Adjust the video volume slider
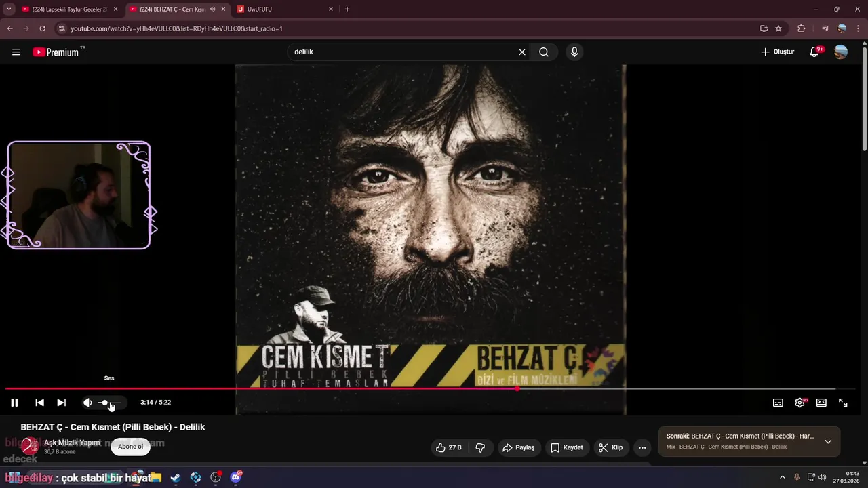This screenshot has width=868, height=488. (110, 403)
